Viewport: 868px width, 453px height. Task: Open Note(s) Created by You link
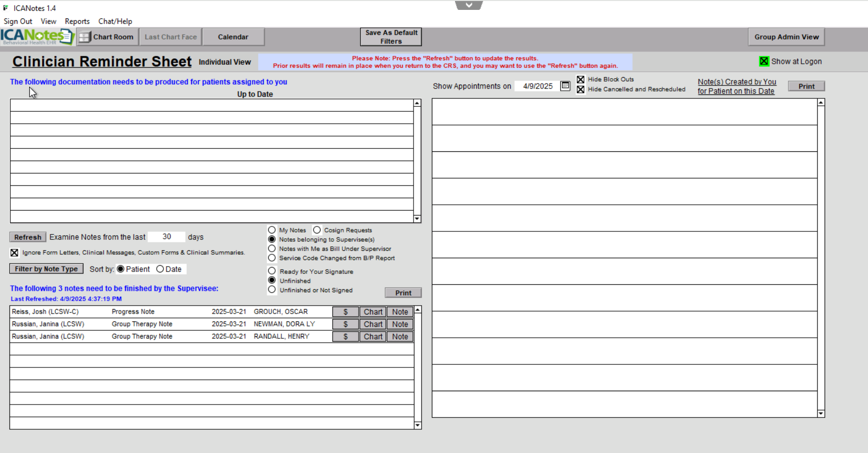click(737, 87)
